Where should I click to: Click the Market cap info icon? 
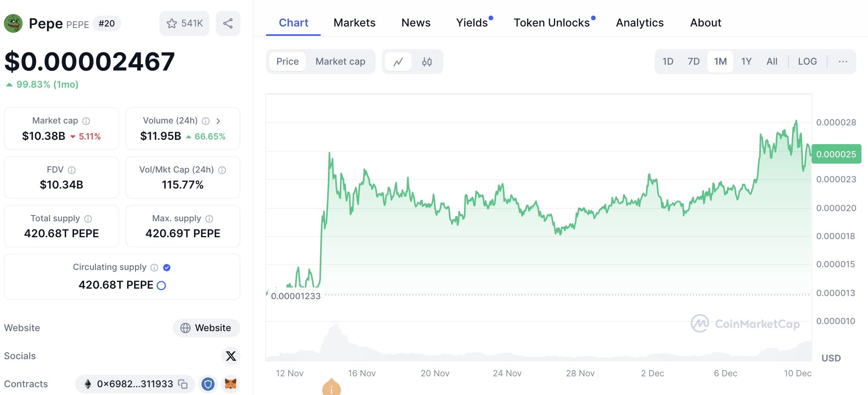coord(86,121)
